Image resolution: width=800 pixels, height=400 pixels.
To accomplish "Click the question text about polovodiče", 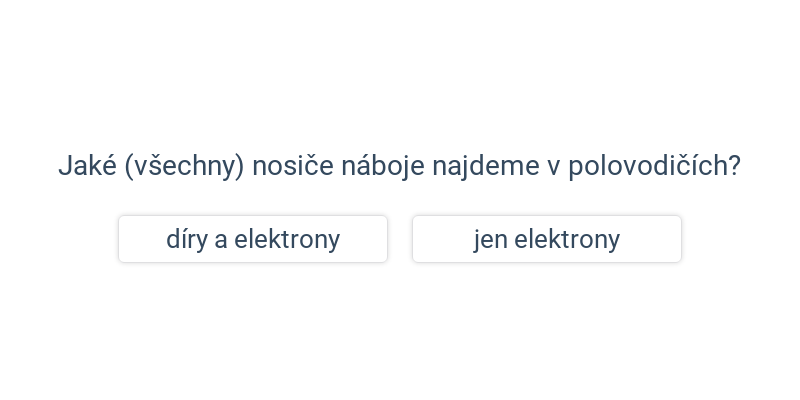I will pos(399,166).
